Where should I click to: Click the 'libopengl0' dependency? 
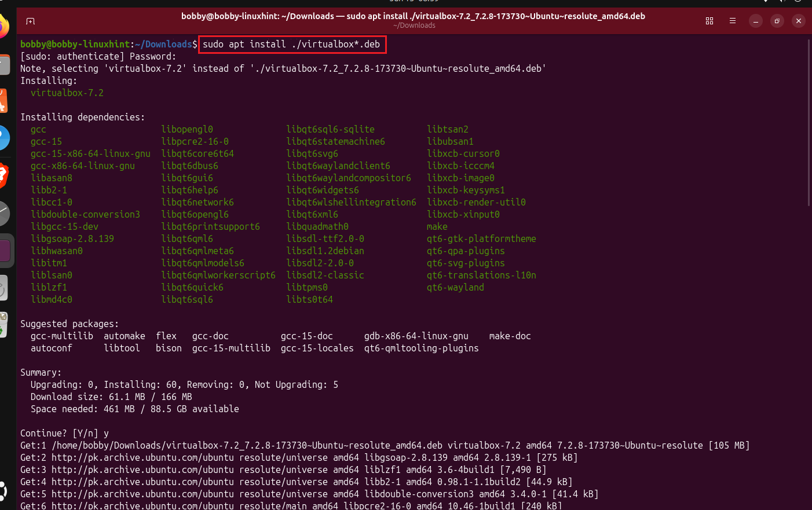click(x=187, y=129)
